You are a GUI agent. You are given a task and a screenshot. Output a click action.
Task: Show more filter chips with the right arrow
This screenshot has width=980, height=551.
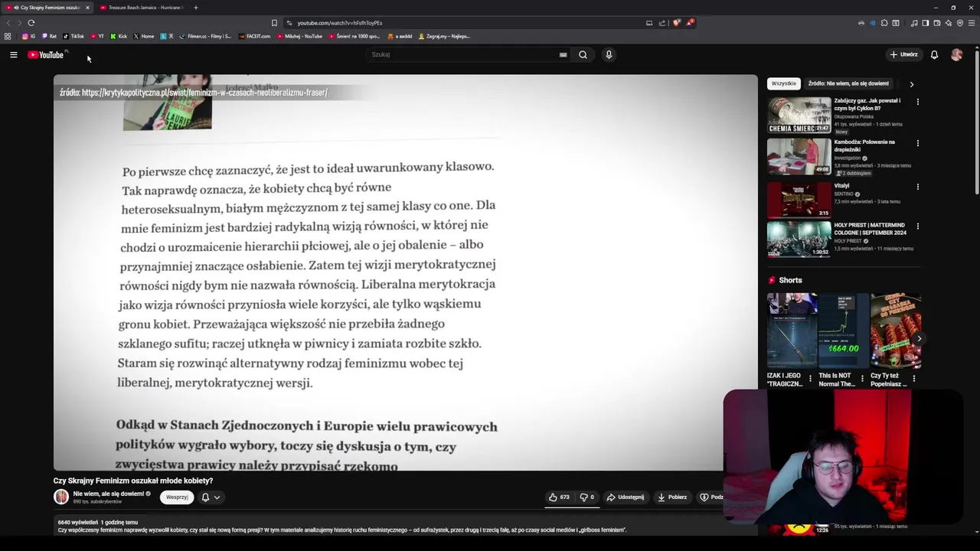pyautogui.click(x=911, y=84)
